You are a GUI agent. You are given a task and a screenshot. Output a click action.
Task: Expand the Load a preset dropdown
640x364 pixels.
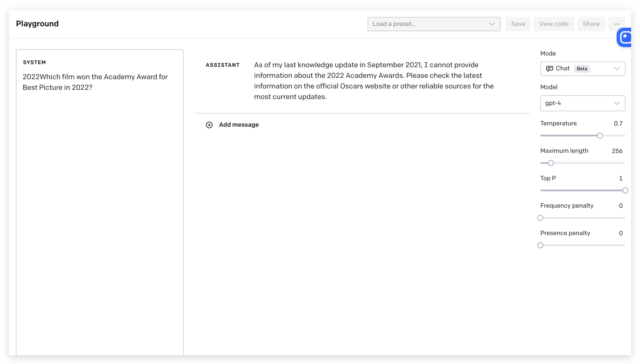(x=434, y=24)
